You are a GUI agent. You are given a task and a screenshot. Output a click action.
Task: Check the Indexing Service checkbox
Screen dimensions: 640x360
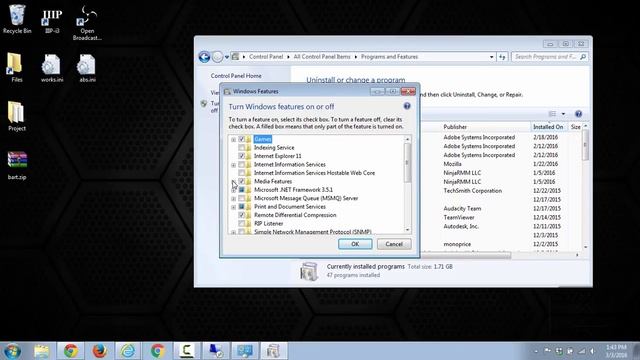pyautogui.click(x=242, y=148)
